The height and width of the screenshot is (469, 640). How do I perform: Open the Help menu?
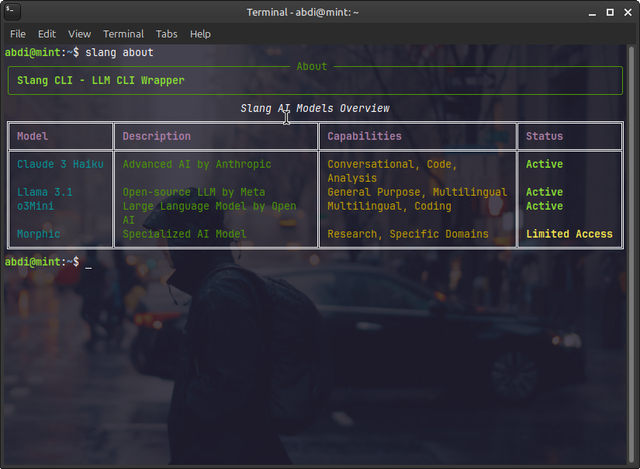click(x=200, y=33)
